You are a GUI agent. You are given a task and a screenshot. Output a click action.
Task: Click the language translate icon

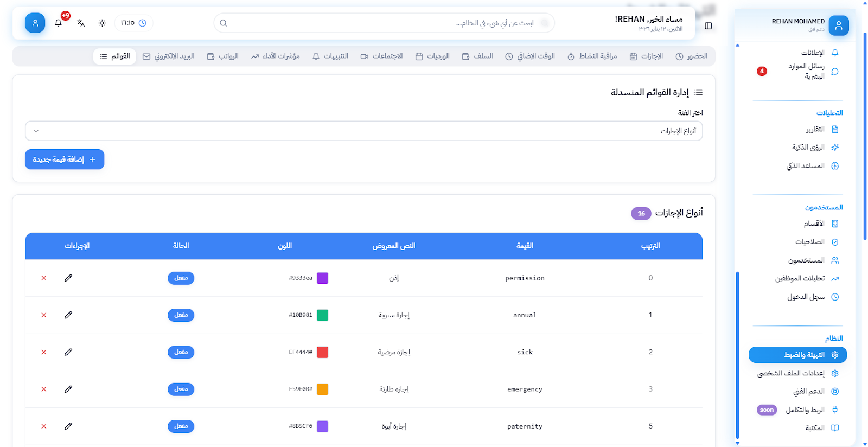tap(81, 23)
